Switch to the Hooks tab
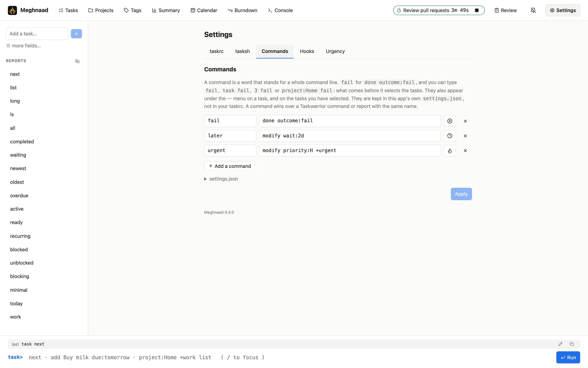This screenshot has width=588, height=368. pos(307,51)
